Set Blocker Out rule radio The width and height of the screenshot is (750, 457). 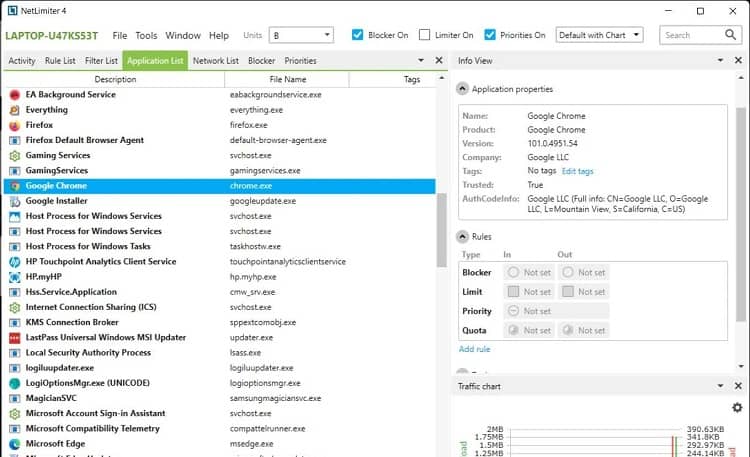tap(568, 272)
